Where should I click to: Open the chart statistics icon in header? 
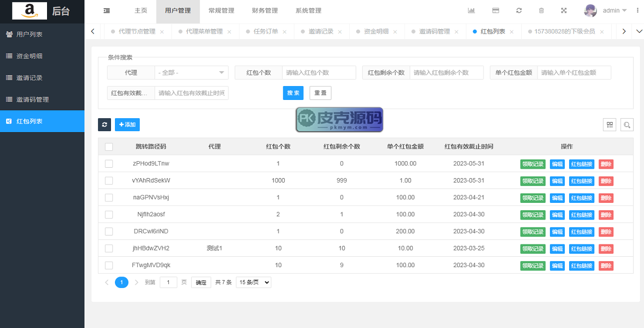471,11
